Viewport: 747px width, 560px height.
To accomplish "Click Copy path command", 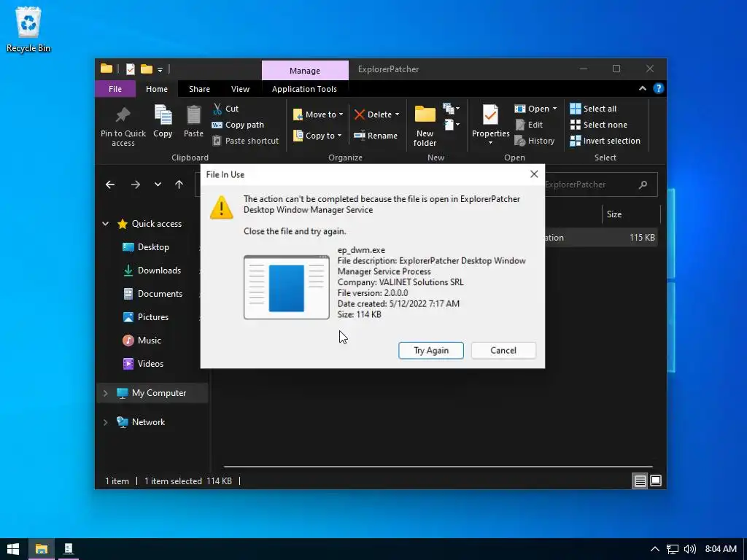I will (238, 125).
